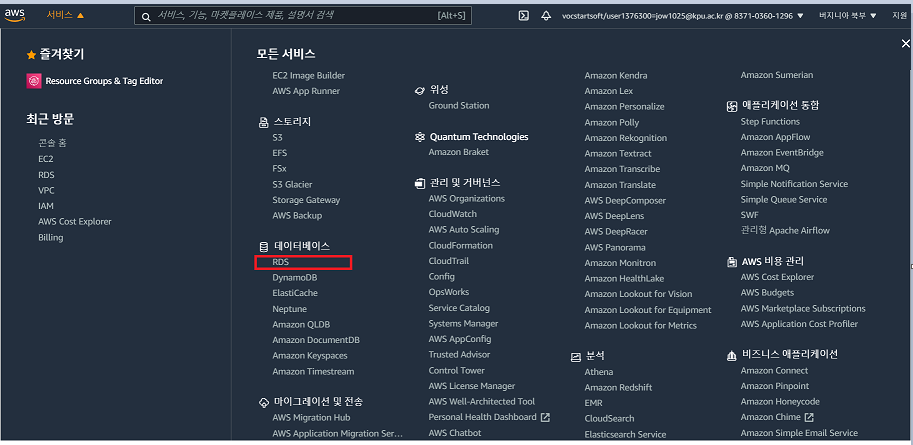913x445 pixels.
Task: Close the services panel with X
Action: [905, 44]
